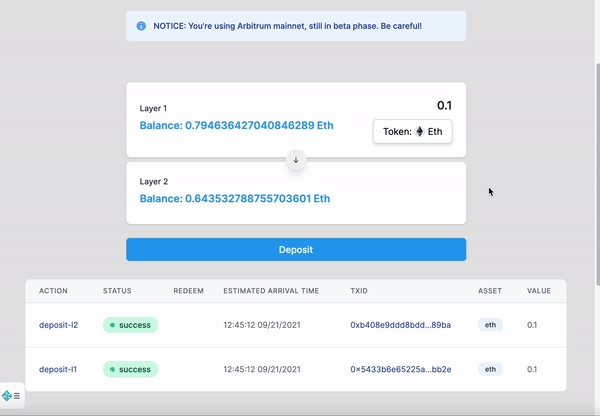Click the down arrow between the layers
Image resolution: width=600 pixels, height=416 pixels.
tap(296, 160)
